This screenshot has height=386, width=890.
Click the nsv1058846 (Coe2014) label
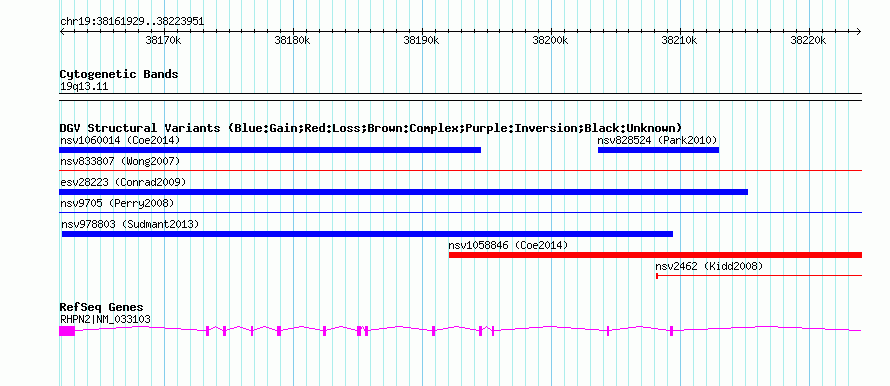pos(508,245)
